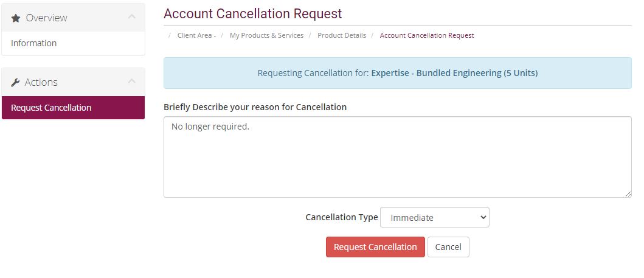The width and height of the screenshot is (644, 278).
Task: Select Request Cancellation in the Actions sidebar
Action: (73, 108)
